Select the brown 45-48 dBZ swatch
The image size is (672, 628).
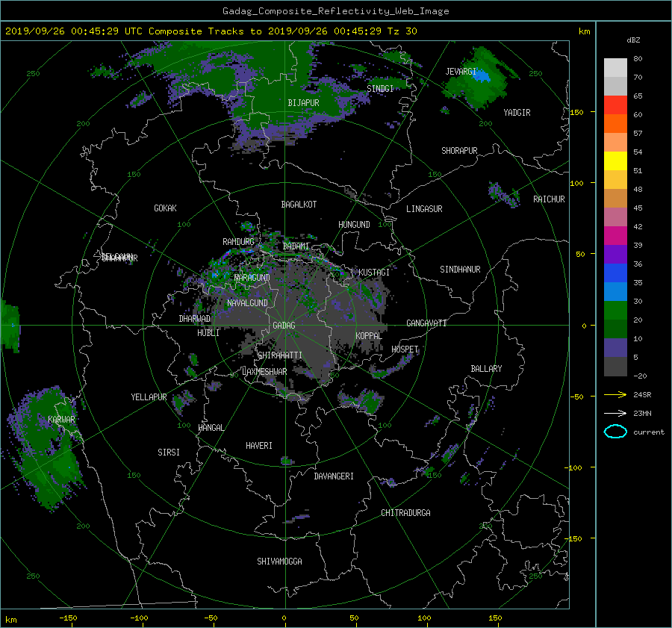(x=615, y=199)
